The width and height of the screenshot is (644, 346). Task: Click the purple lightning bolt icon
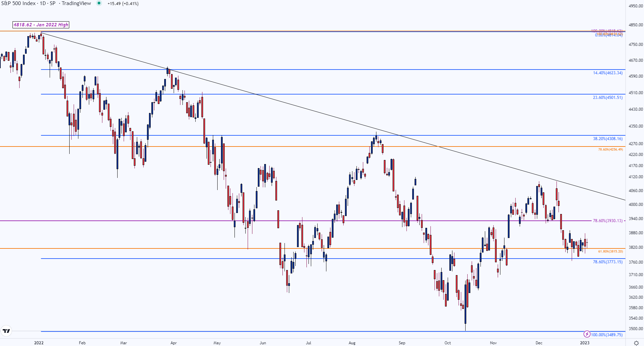coord(587,334)
